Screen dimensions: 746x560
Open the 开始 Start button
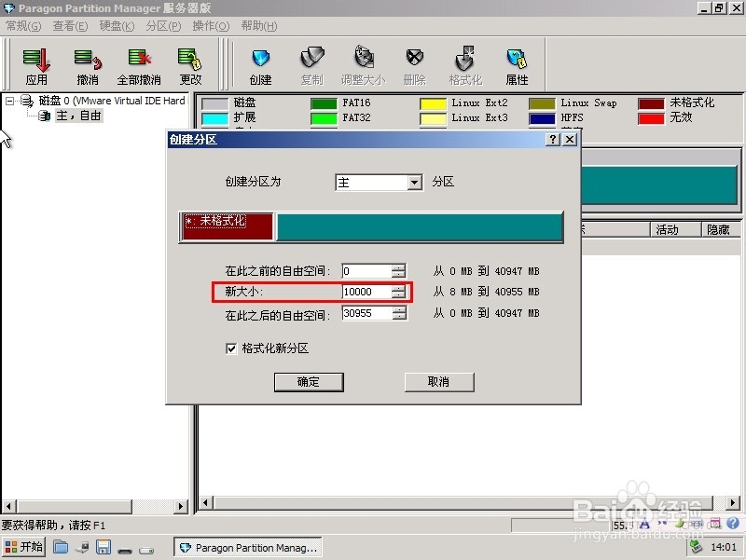[x=24, y=547]
